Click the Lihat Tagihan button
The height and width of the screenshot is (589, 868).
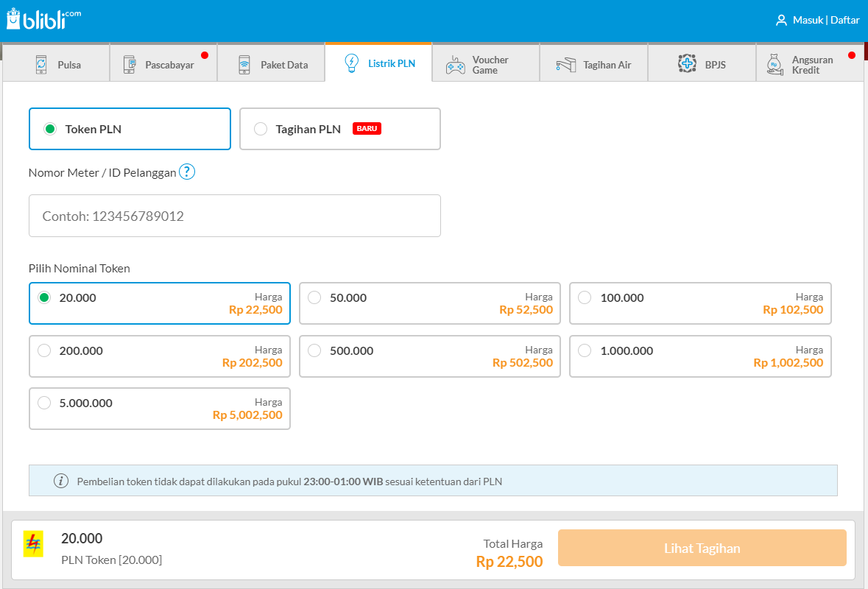coord(702,548)
